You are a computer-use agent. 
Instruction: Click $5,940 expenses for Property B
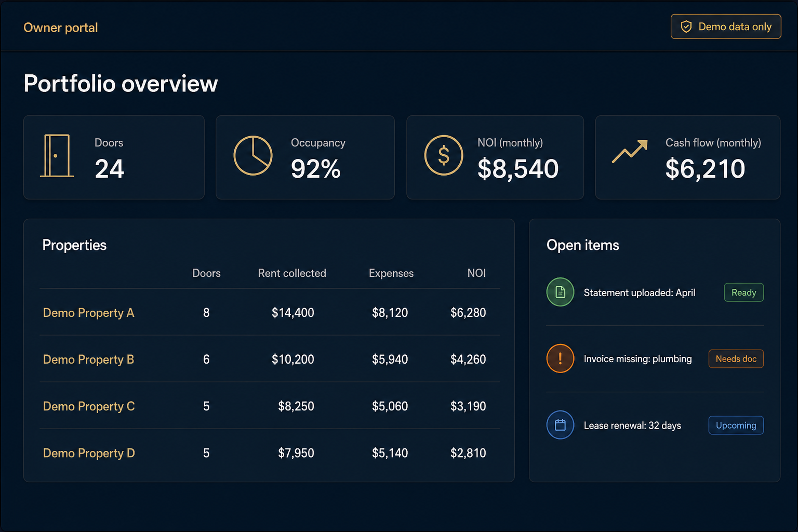pyautogui.click(x=390, y=360)
